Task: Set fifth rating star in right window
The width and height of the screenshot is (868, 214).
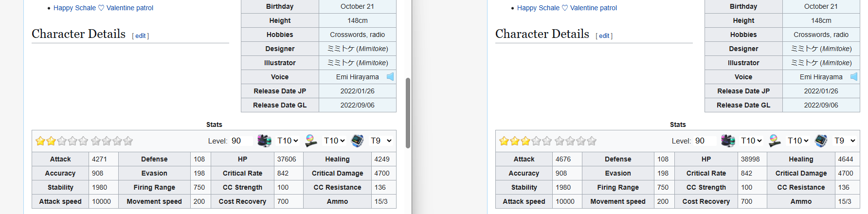Action: (547, 141)
